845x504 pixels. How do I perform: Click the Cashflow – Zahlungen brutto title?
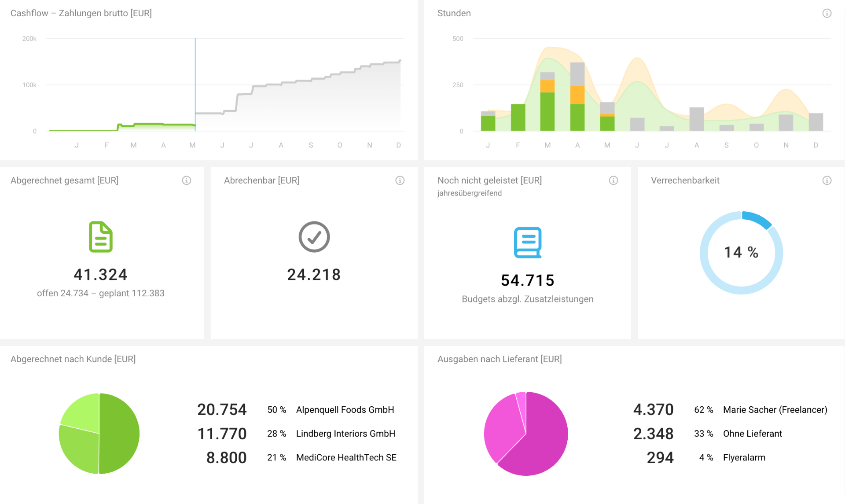pos(81,13)
